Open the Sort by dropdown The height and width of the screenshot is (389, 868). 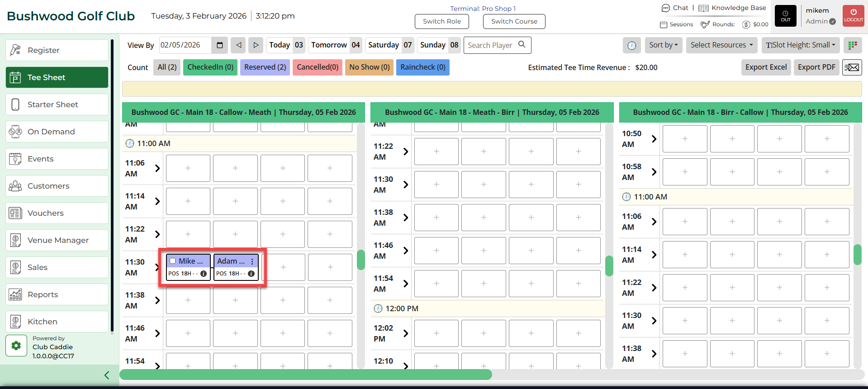coord(663,45)
